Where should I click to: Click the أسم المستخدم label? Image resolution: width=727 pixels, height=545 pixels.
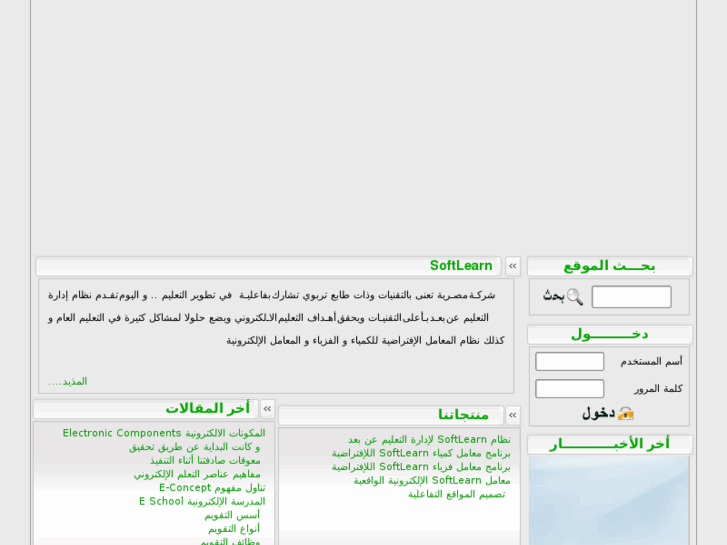pos(651,361)
